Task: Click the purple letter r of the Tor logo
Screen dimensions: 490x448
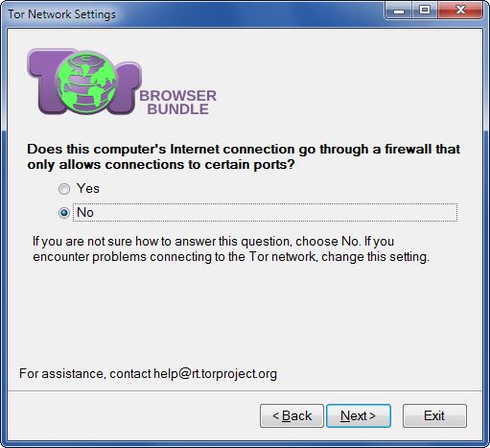Action: click(x=126, y=88)
